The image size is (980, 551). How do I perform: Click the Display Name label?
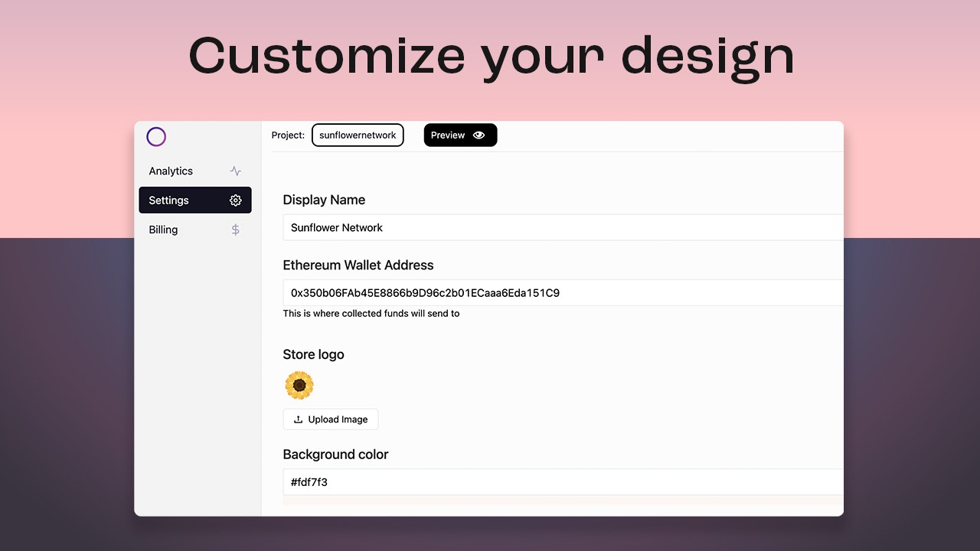point(324,200)
